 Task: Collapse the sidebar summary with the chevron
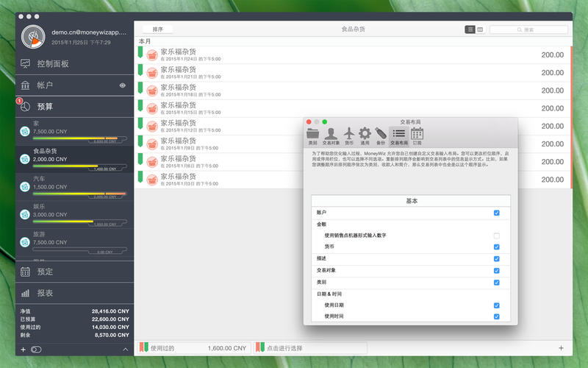pos(125,349)
